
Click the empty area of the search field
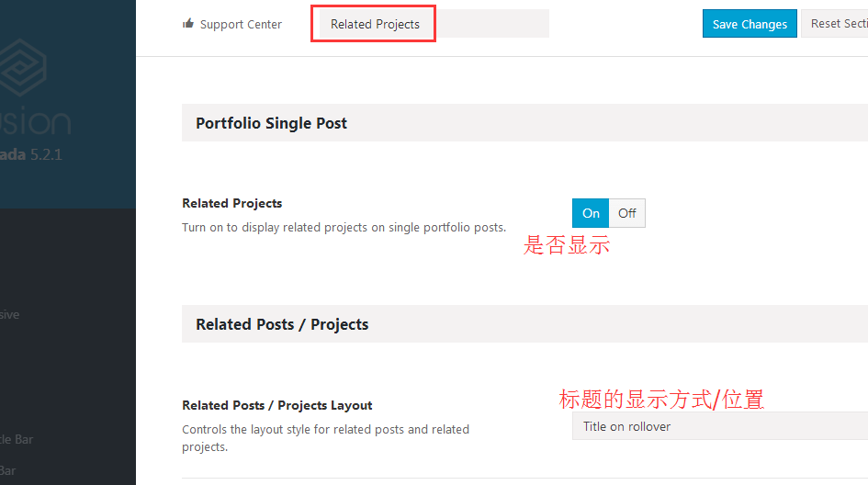coord(491,24)
